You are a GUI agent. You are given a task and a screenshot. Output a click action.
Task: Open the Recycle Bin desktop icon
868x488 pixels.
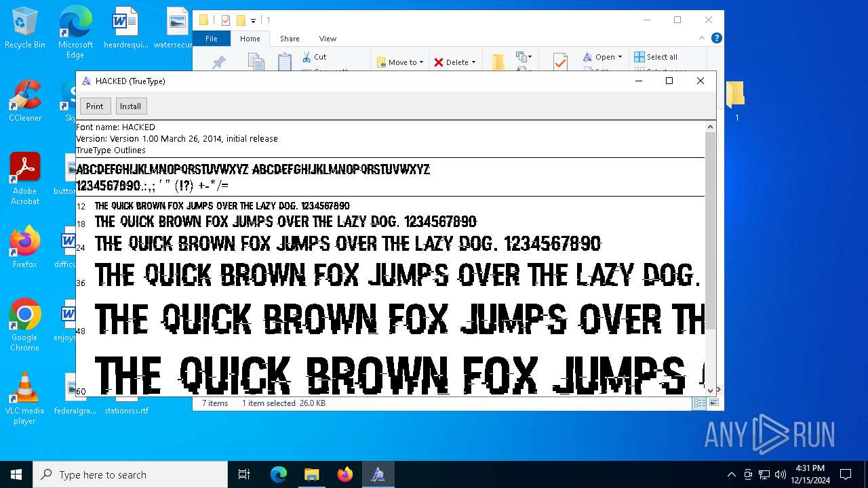click(25, 28)
